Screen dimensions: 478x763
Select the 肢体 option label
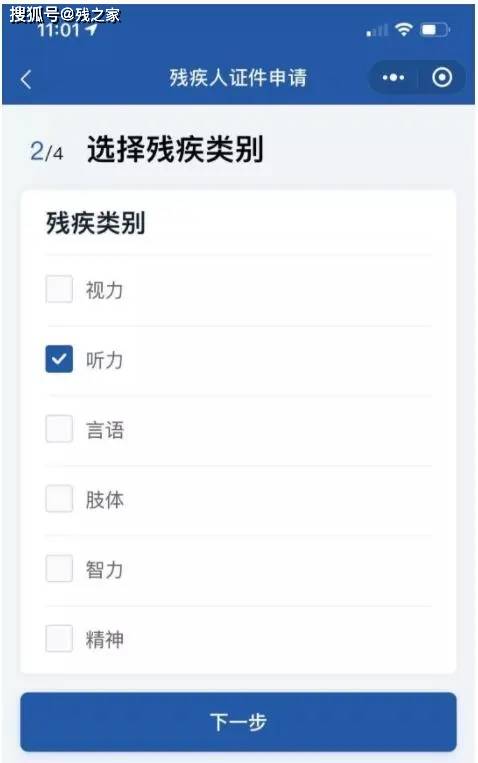[x=105, y=500]
